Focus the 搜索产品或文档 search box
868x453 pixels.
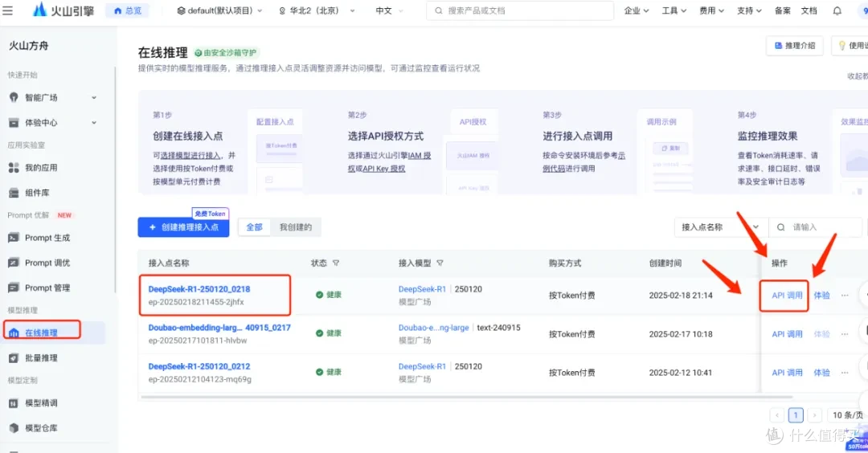pos(520,10)
